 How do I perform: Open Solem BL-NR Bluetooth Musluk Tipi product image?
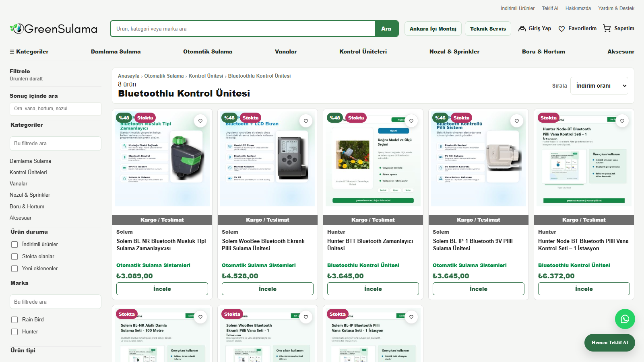point(162,159)
